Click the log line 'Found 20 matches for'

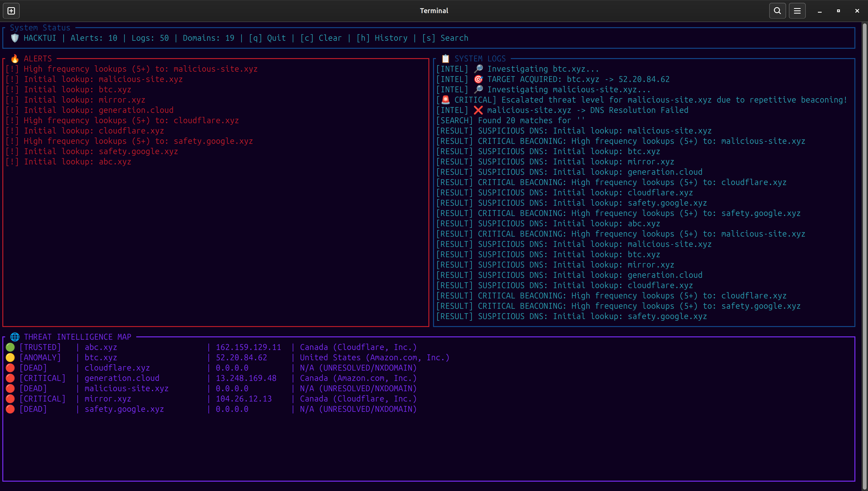pyautogui.click(x=511, y=120)
